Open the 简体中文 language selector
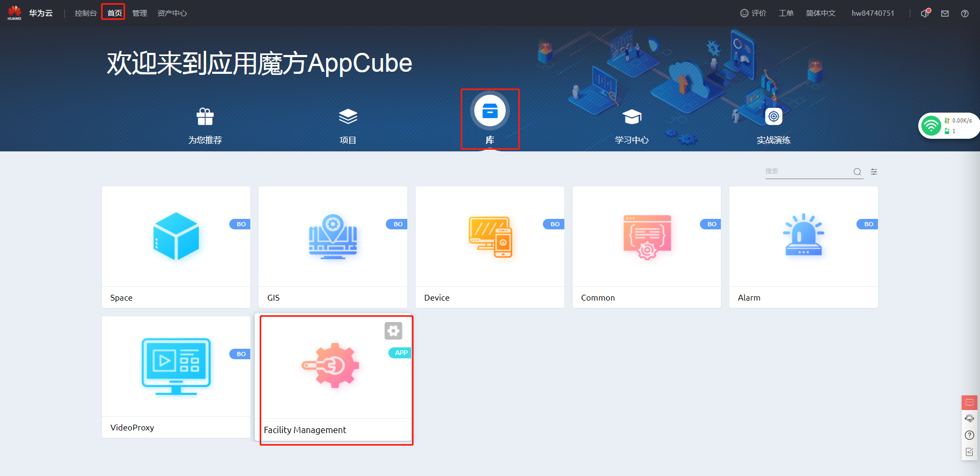This screenshot has width=980, height=476. pos(821,13)
